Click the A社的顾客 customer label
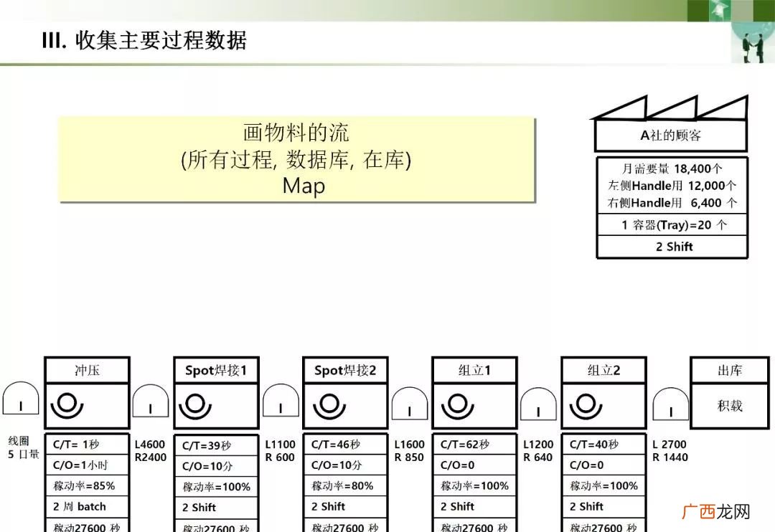775x532 pixels. coord(671,136)
